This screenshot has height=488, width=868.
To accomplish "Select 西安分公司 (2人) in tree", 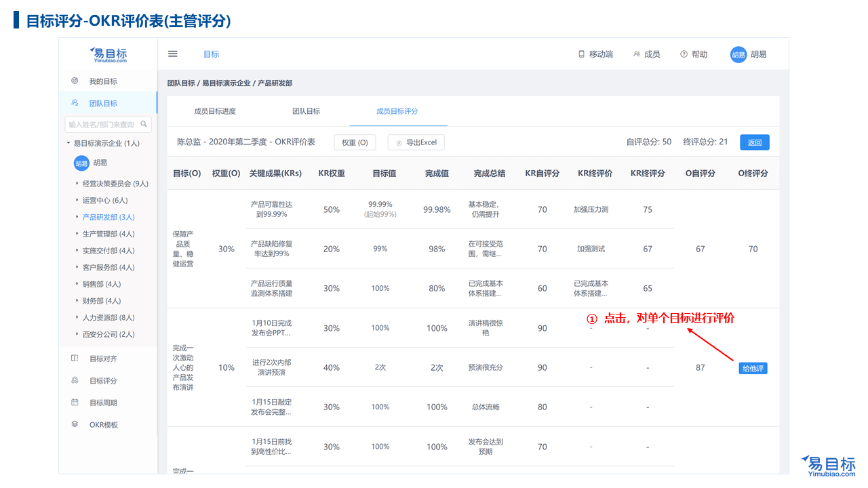I will coord(108,334).
